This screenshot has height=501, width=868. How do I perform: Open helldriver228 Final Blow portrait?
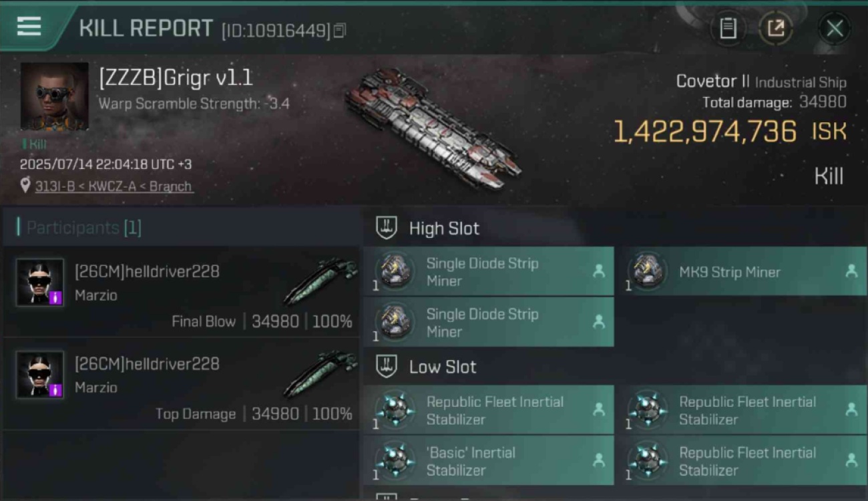pyautogui.click(x=40, y=283)
